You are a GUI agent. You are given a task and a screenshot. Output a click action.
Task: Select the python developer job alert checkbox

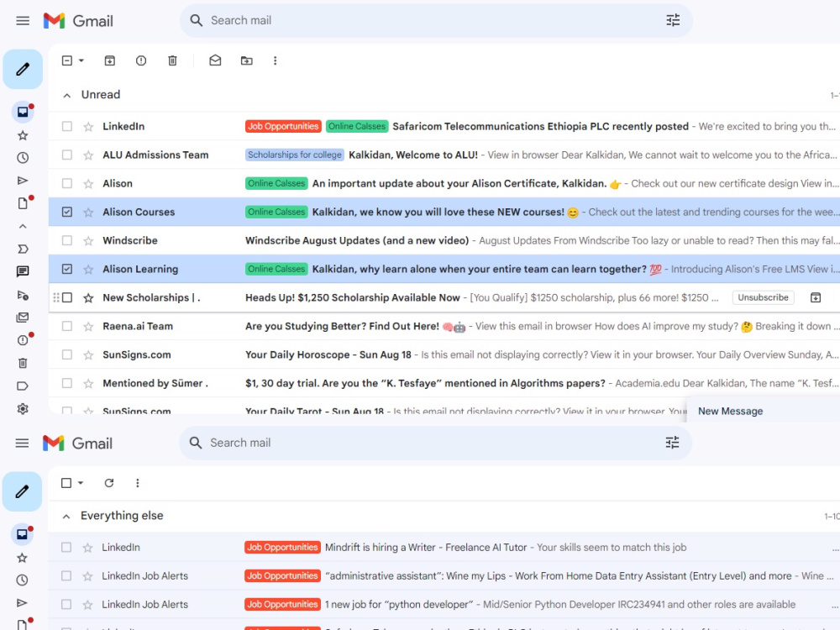[x=66, y=604]
